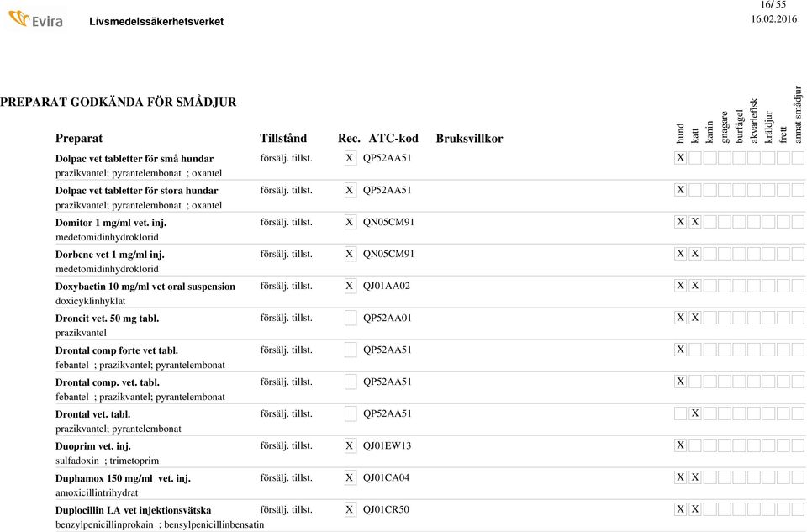Click ATC code QJ01CR50

(386, 508)
